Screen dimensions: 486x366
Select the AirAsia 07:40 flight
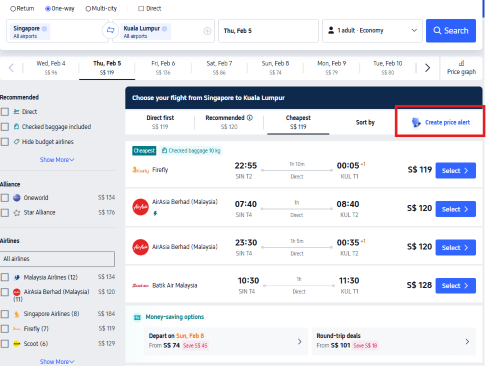point(455,209)
